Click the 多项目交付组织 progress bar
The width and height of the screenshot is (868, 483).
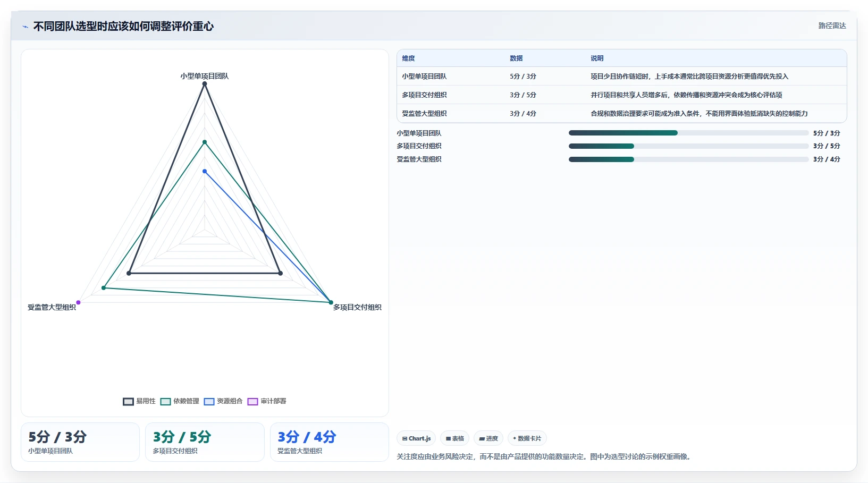click(688, 146)
